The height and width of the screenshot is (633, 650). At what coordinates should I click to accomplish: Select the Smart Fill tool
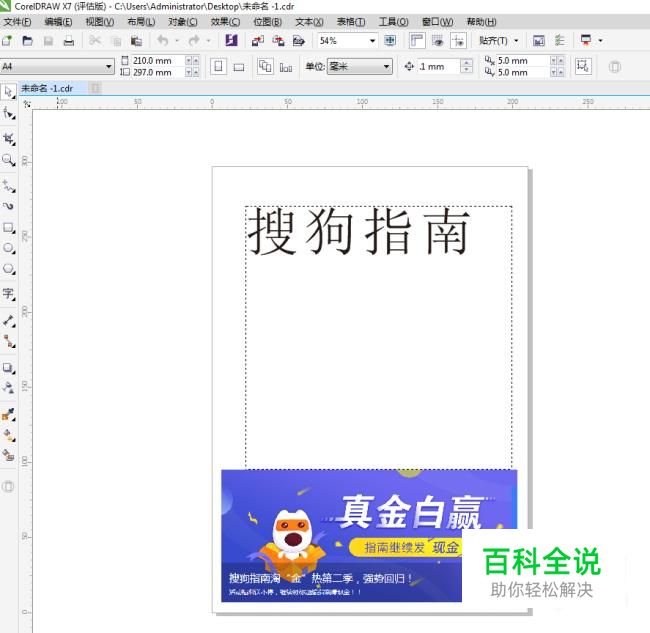coord(8,456)
